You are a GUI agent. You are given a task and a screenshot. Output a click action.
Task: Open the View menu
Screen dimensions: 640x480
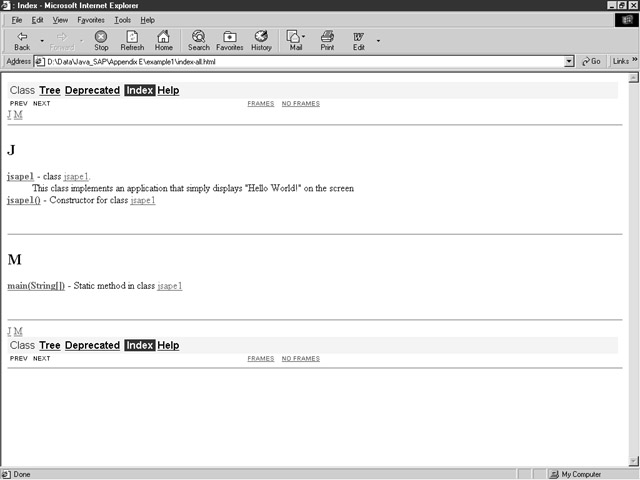click(x=60, y=20)
